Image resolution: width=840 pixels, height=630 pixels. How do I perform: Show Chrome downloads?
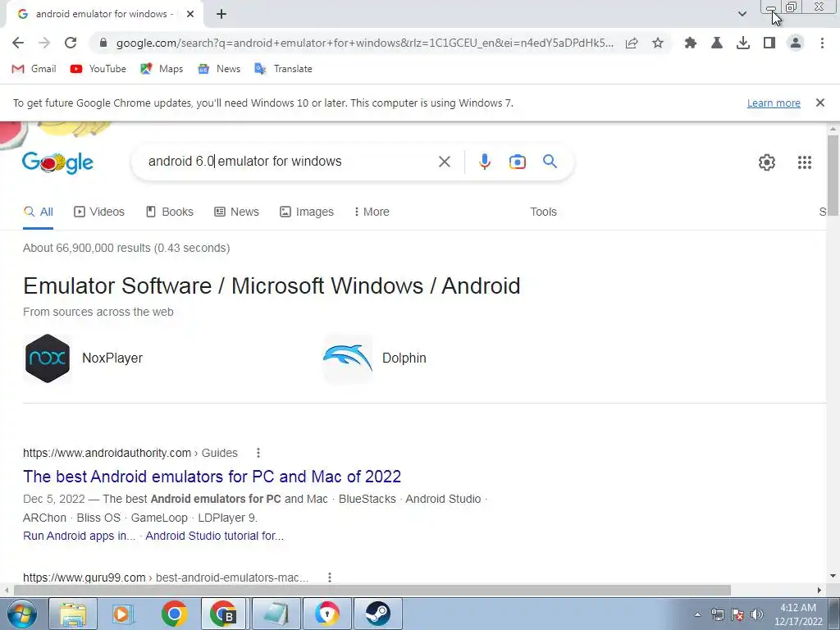click(743, 43)
